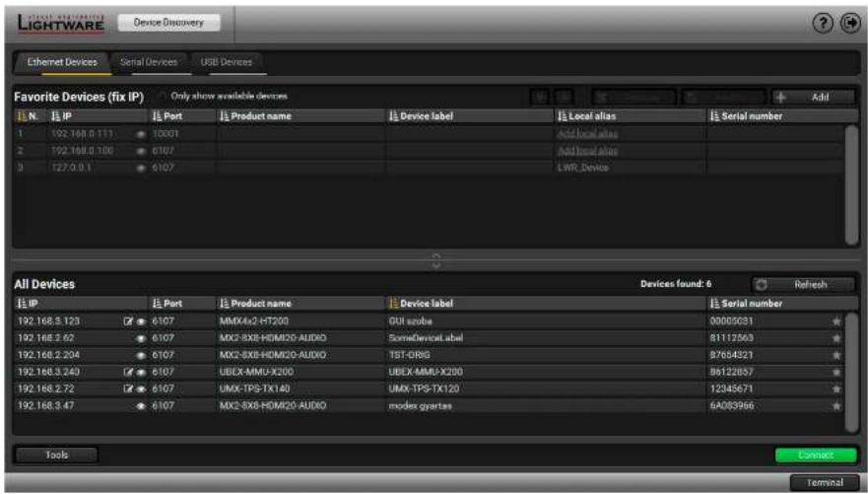
Task: Click eye icon for favorite 192.168.0.100
Action: tap(141, 151)
